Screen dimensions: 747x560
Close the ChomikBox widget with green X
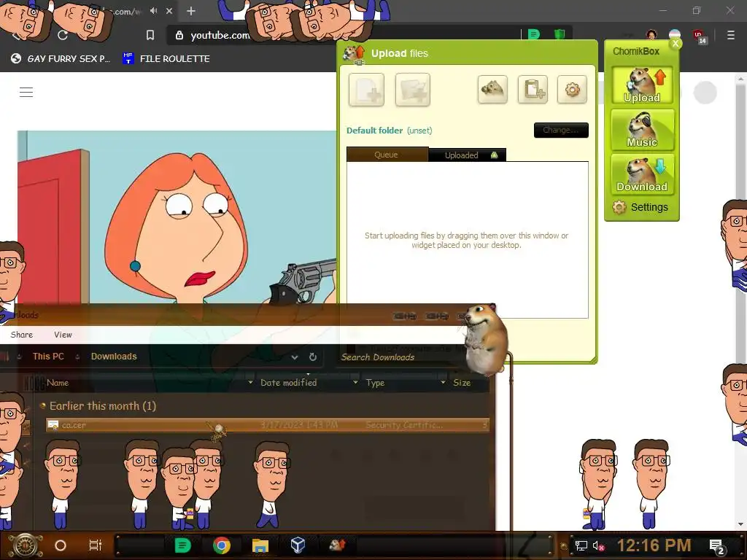tap(676, 44)
